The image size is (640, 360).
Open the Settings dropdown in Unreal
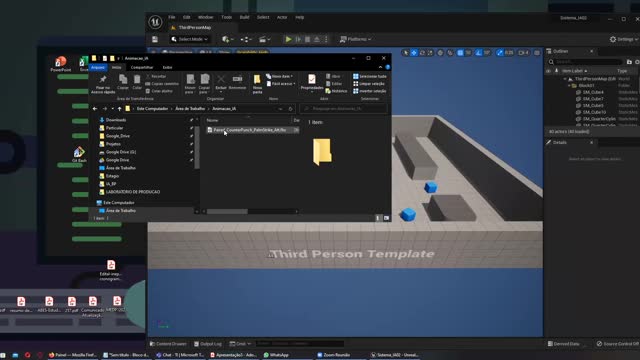click(624, 39)
